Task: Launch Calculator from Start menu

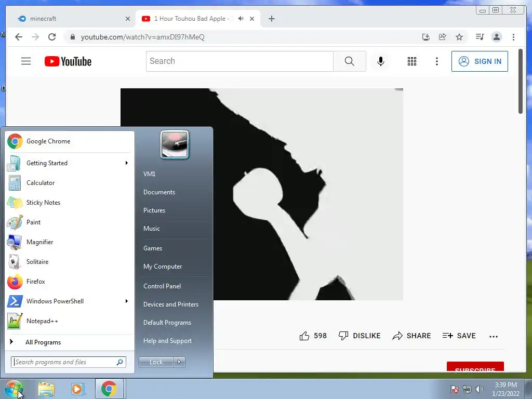Action: pos(70,183)
